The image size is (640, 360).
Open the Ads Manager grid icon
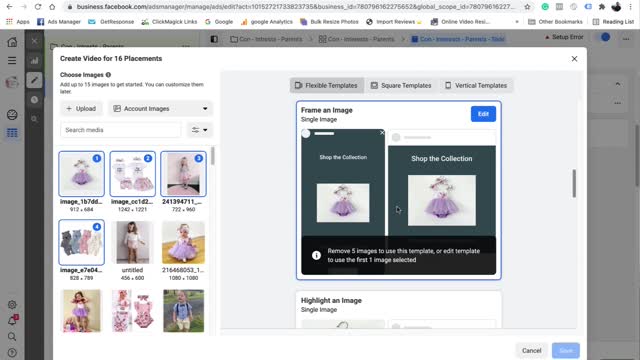coord(12,133)
